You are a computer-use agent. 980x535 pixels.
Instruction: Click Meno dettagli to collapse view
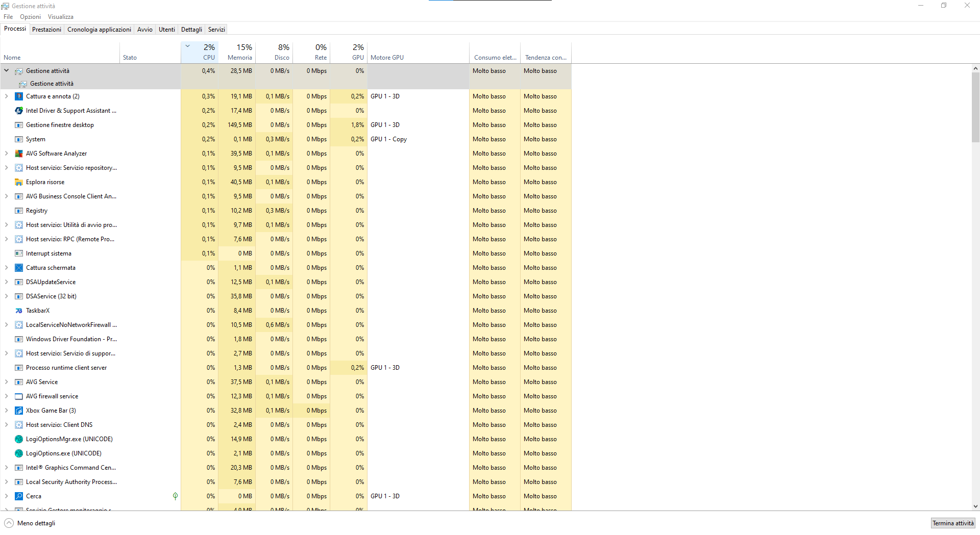coord(30,523)
